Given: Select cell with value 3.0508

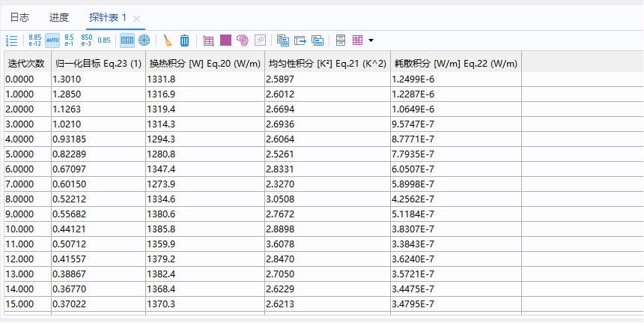Looking at the screenshot, I should pyautogui.click(x=328, y=199).
